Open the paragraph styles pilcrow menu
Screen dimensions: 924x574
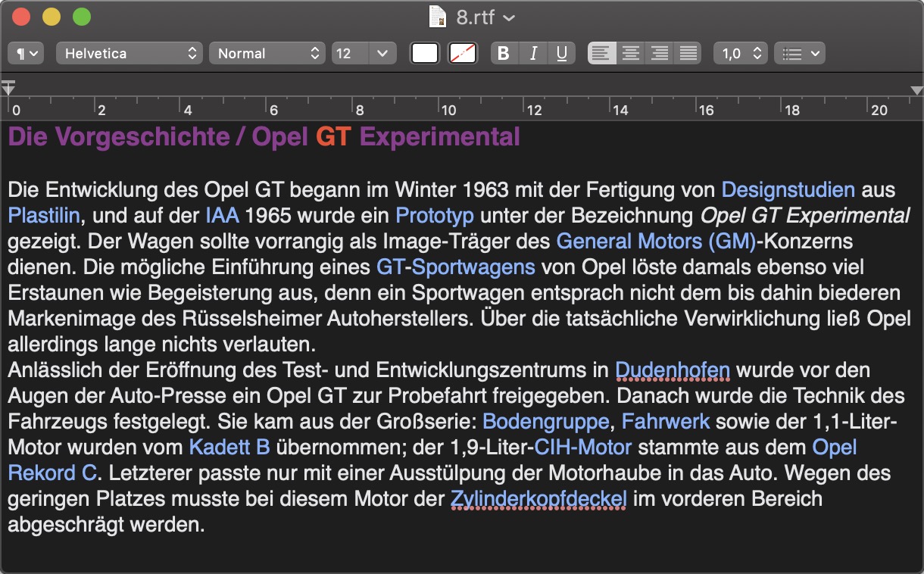(26, 53)
